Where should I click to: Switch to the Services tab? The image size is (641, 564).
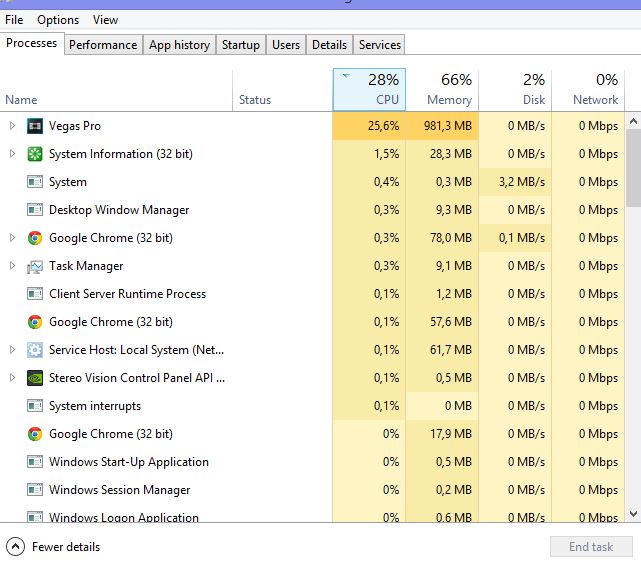(x=379, y=45)
